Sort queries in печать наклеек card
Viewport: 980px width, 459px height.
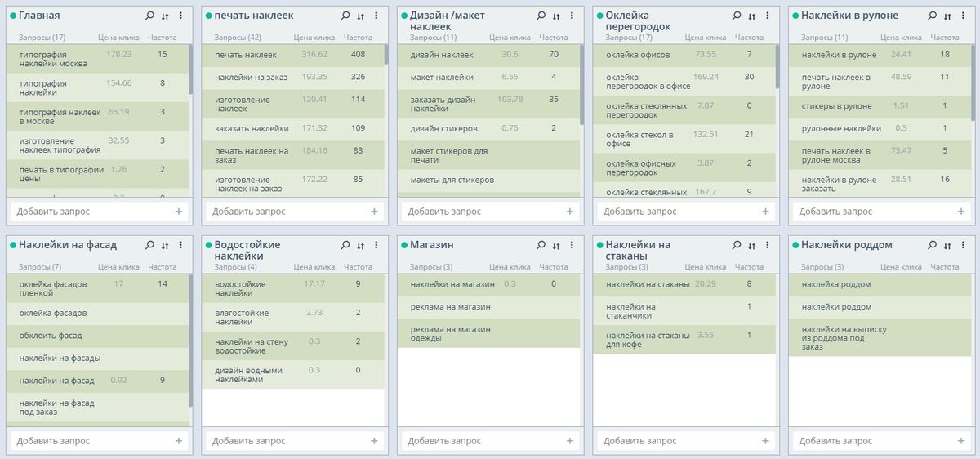click(361, 16)
